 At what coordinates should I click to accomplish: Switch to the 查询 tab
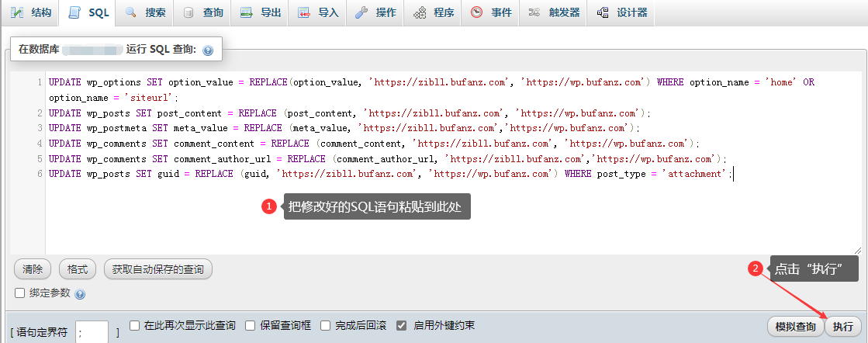coord(204,12)
